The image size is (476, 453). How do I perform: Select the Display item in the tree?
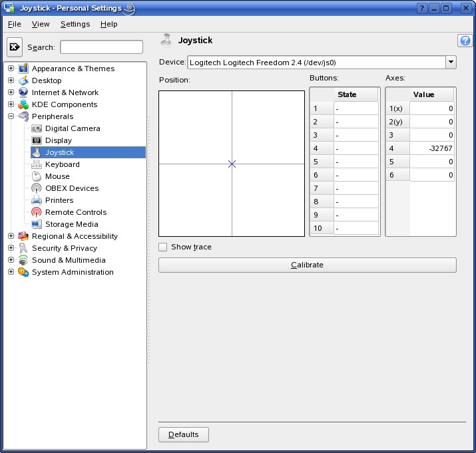(x=59, y=140)
